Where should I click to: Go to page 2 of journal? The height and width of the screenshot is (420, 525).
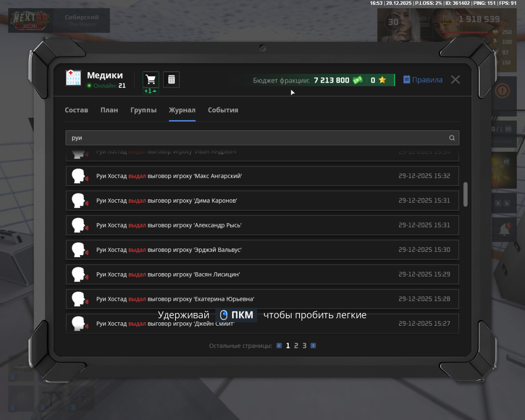click(296, 346)
